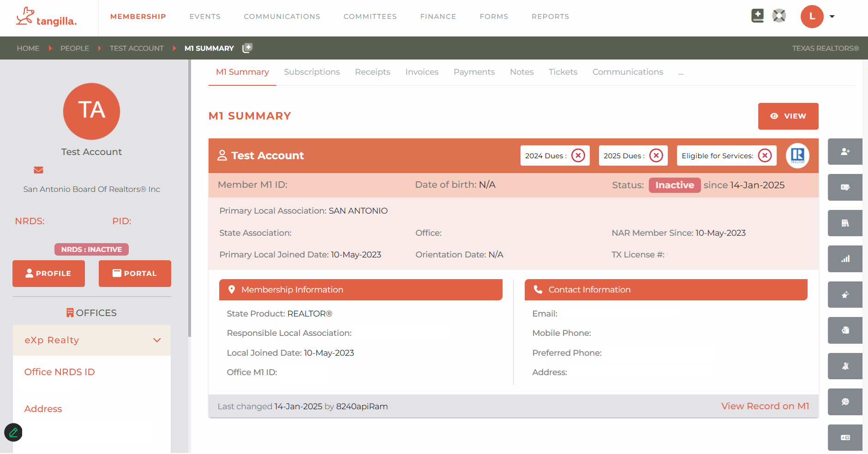Click Last changed 14-Jan-2025 by 8240apiRam text

click(303, 406)
